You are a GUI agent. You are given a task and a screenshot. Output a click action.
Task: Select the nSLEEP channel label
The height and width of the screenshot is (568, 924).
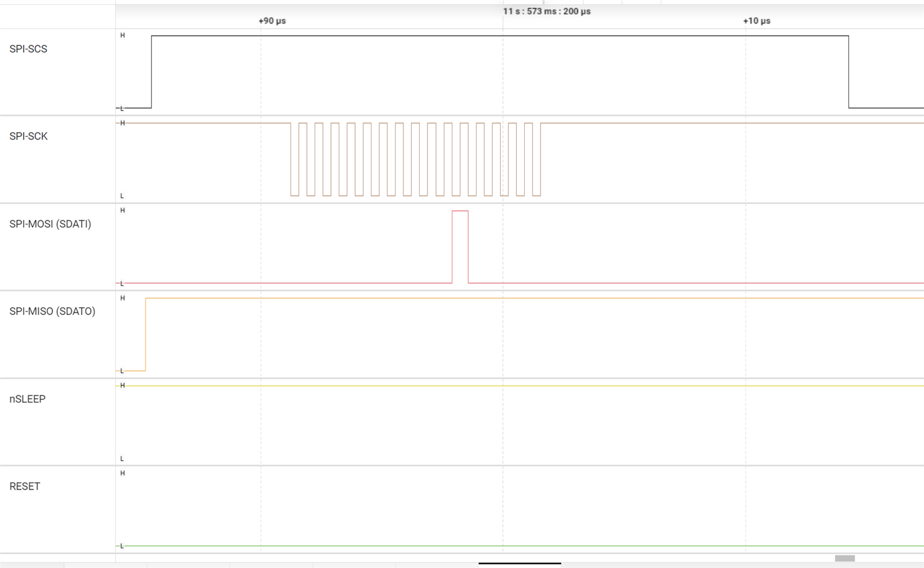(27, 399)
